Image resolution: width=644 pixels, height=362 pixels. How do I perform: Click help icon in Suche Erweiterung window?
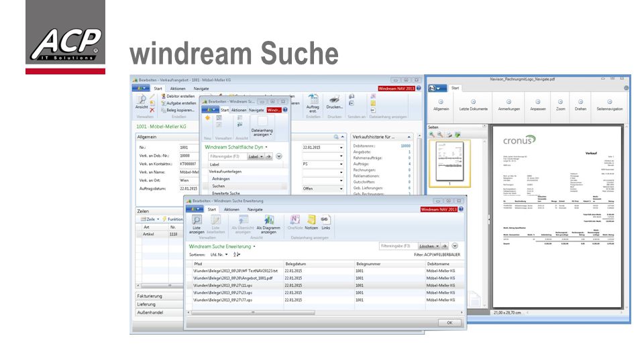tap(461, 209)
